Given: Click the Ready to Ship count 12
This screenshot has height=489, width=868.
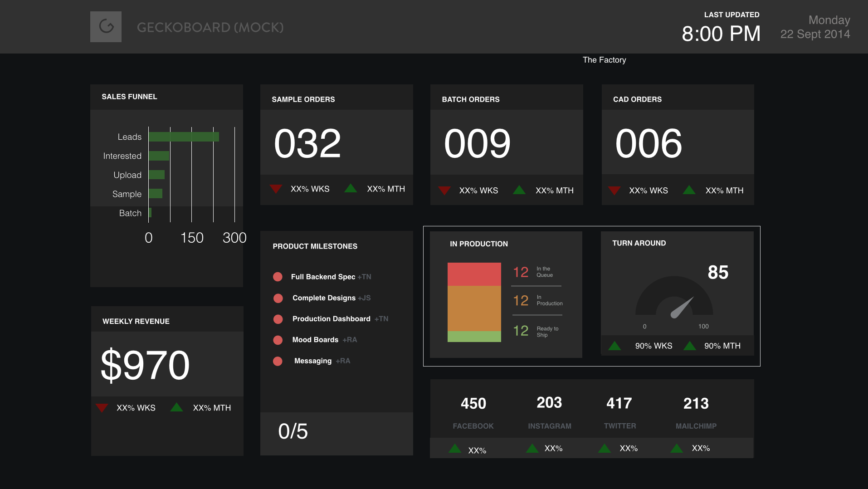Looking at the screenshot, I should (x=521, y=331).
